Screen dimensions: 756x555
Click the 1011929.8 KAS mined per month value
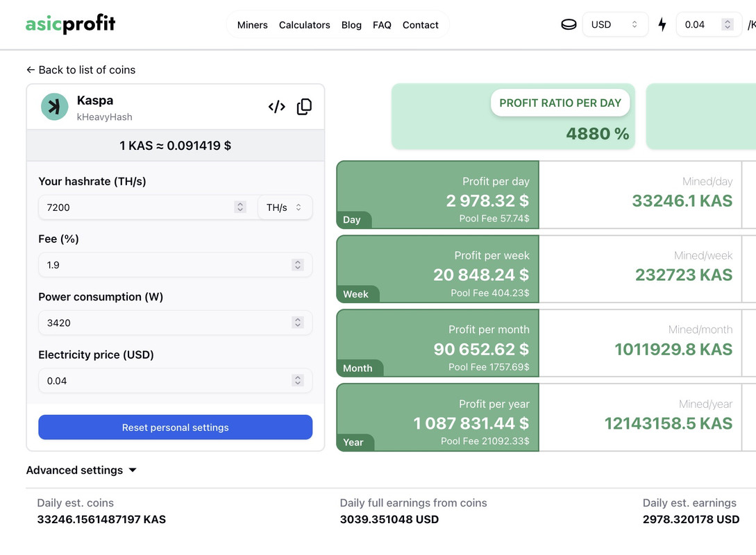coord(673,349)
